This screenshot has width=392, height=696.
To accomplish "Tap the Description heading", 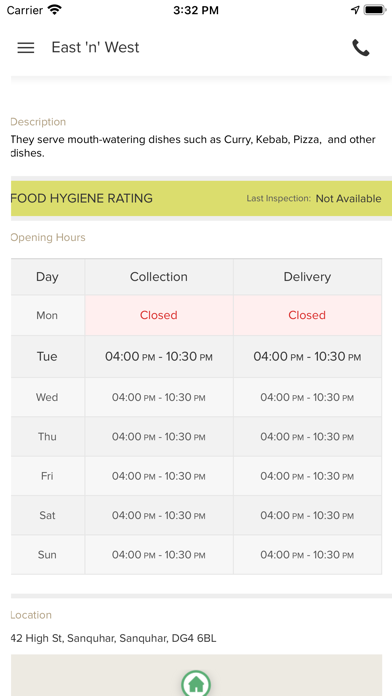I will (x=38, y=122).
